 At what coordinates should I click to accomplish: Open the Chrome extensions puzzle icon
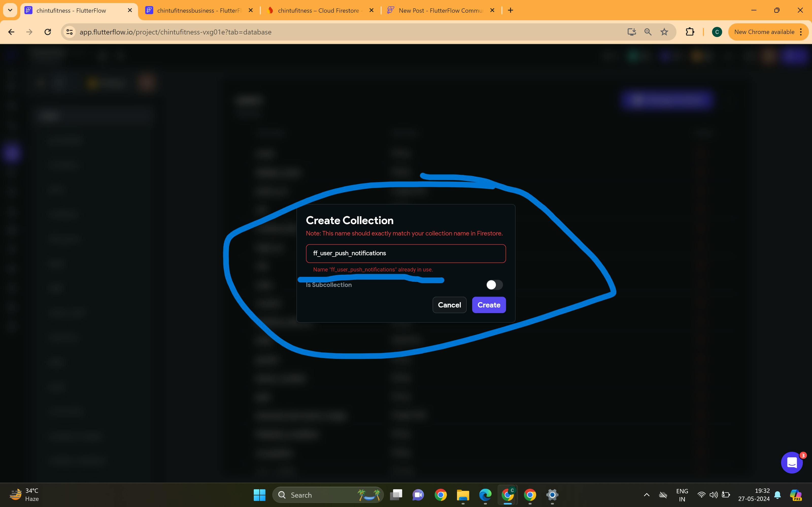coord(689,32)
